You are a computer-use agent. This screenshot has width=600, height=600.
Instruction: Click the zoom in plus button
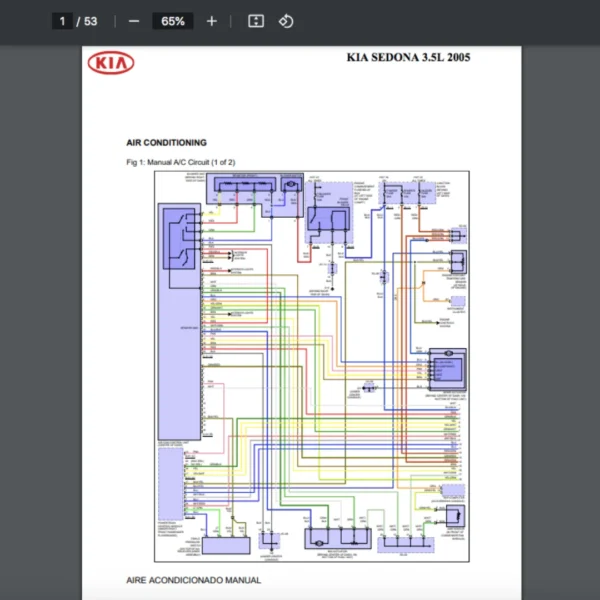211,21
